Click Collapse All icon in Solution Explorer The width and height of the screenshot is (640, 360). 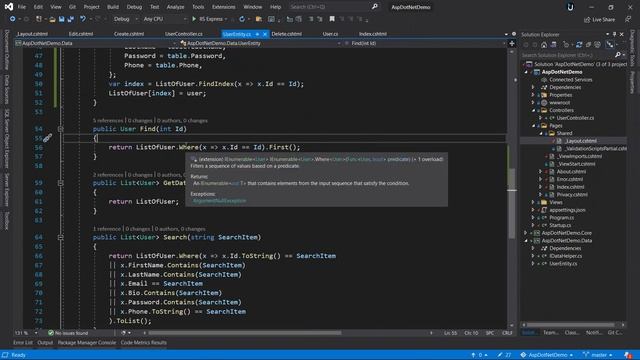(x=588, y=45)
